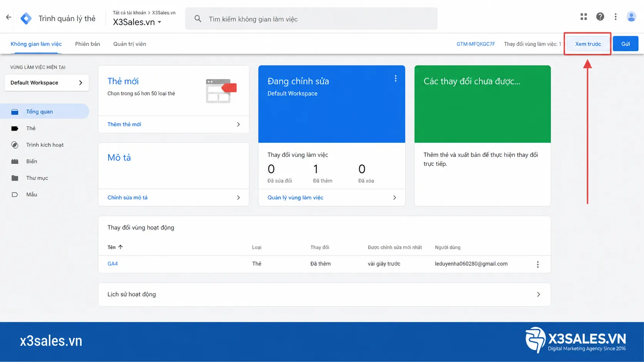Viewport: 644px width, 362px height.
Task: Click the leduyenha060280@gmail.com user cell
Action: coord(471,264)
